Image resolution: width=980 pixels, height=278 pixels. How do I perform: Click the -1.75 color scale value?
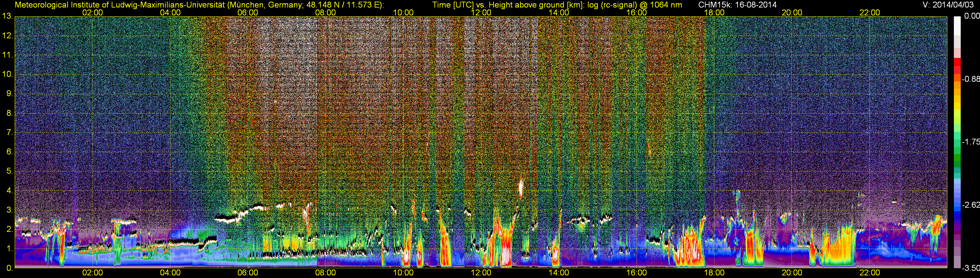[971, 142]
